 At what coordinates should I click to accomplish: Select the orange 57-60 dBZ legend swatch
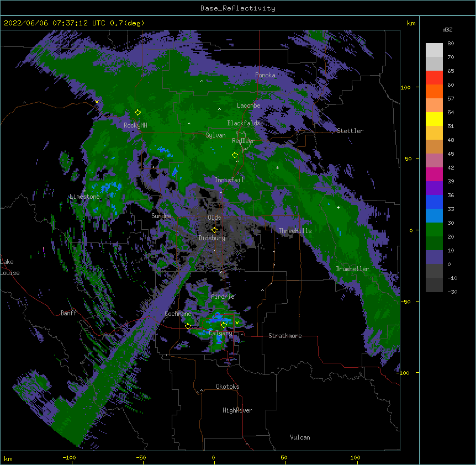pos(434,91)
